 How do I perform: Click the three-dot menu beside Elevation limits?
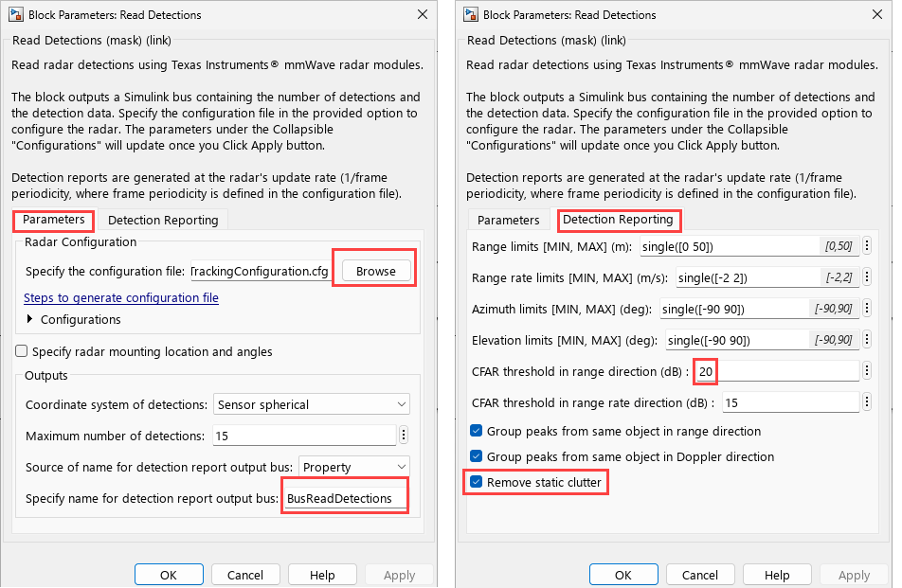coord(866,339)
